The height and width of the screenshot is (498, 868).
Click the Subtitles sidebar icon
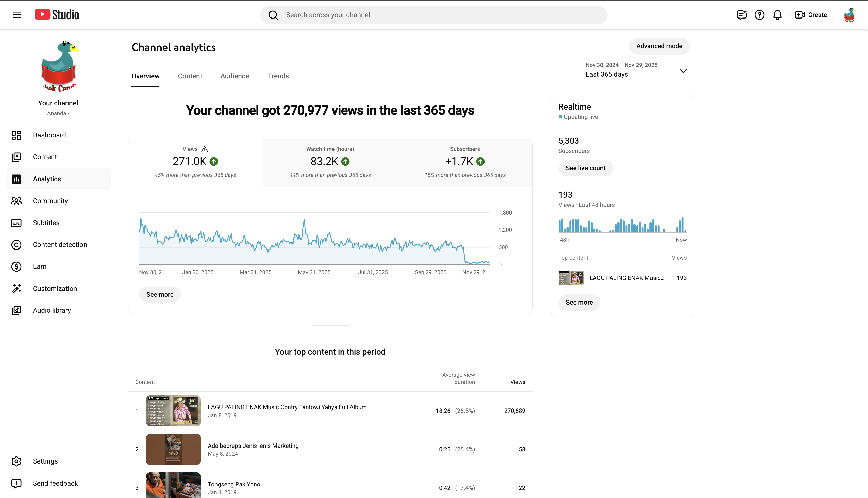(x=16, y=223)
